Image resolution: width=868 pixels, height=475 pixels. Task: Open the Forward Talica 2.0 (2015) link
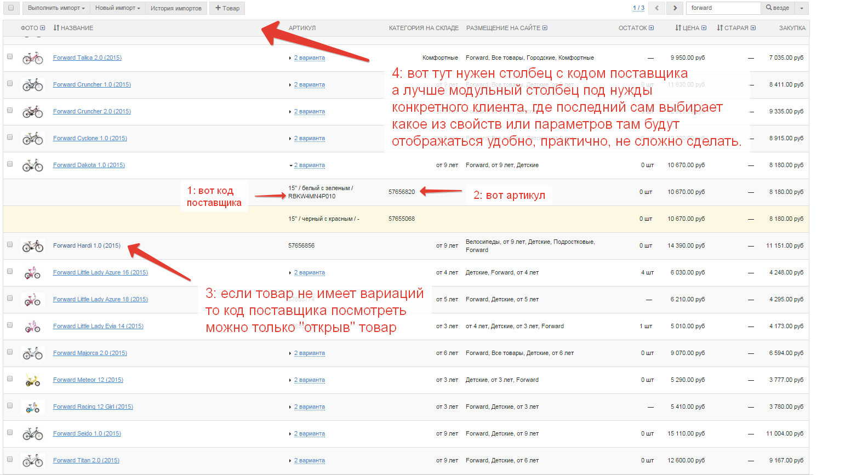click(87, 58)
